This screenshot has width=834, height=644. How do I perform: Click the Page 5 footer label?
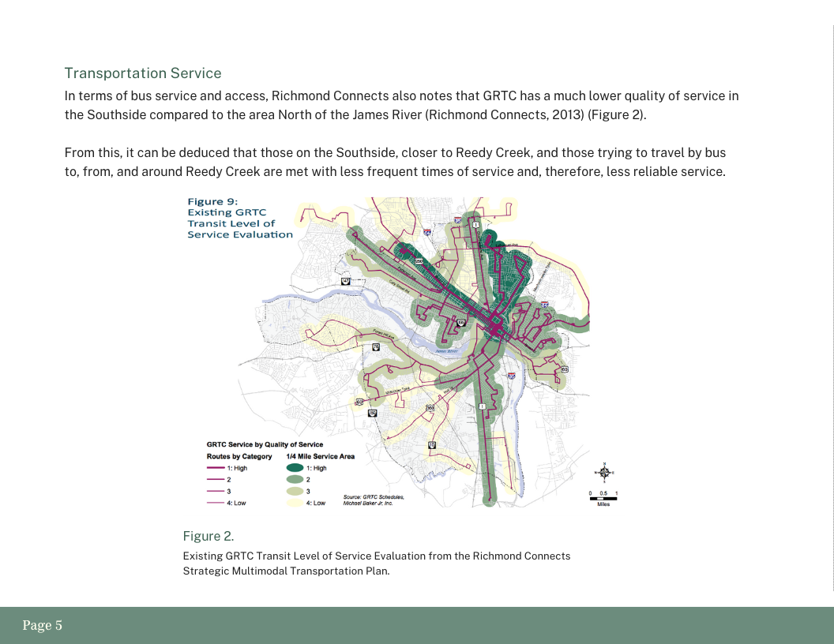[x=42, y=625]
